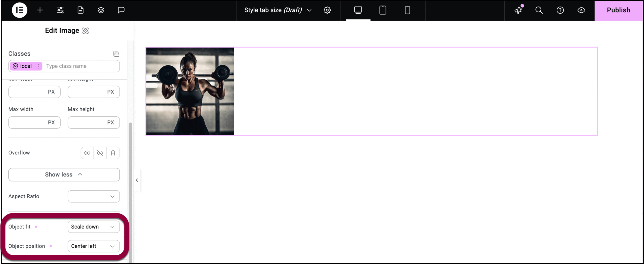644x264 pixels.
Task: Open Object fit dropdown showing Scale down
Action: point(94,227)
